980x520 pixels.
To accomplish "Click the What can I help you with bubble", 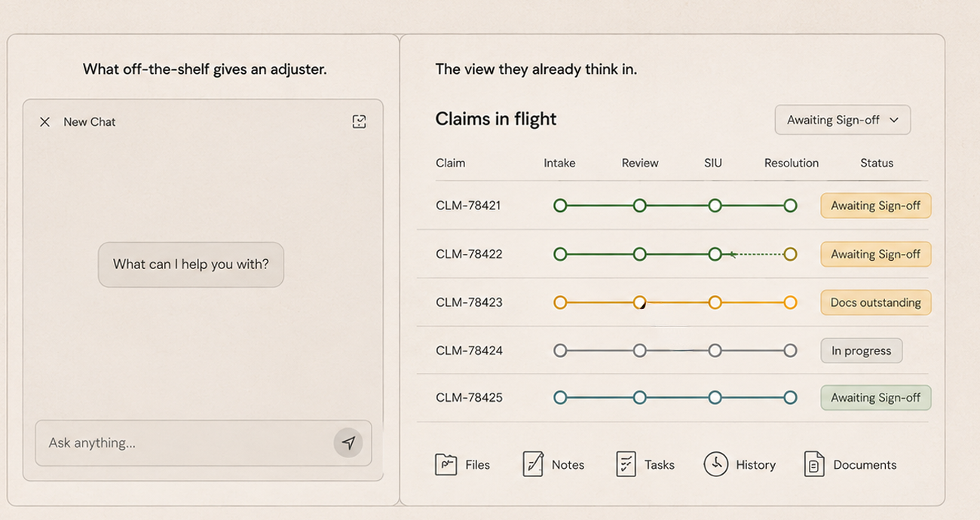I will click(191, 265).
